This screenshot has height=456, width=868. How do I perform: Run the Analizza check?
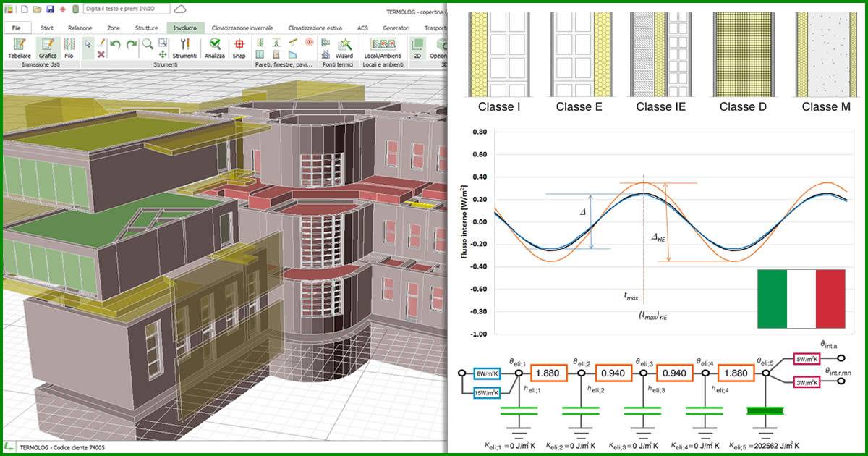tap(215, 48)
